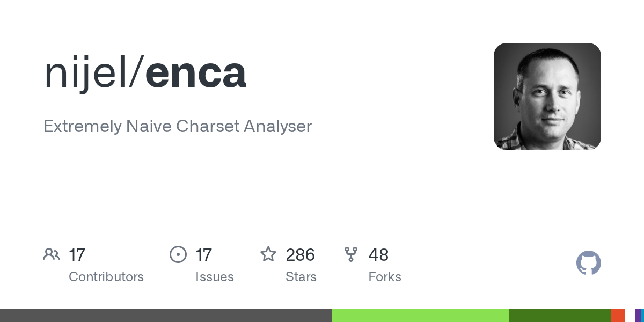This screenshot has height=322, width=644.
Task: Click the 48 forks count
Action: tap(378, 255)
